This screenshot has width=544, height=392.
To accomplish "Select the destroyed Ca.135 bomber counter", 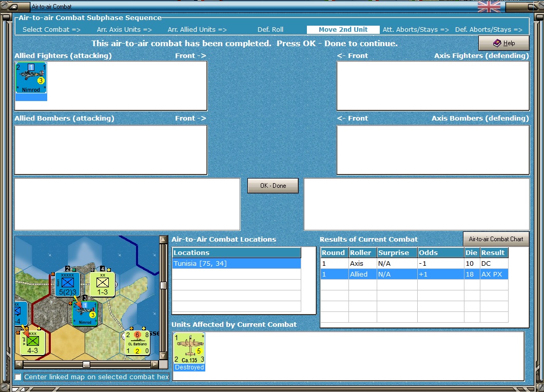I will coord(189,348).
